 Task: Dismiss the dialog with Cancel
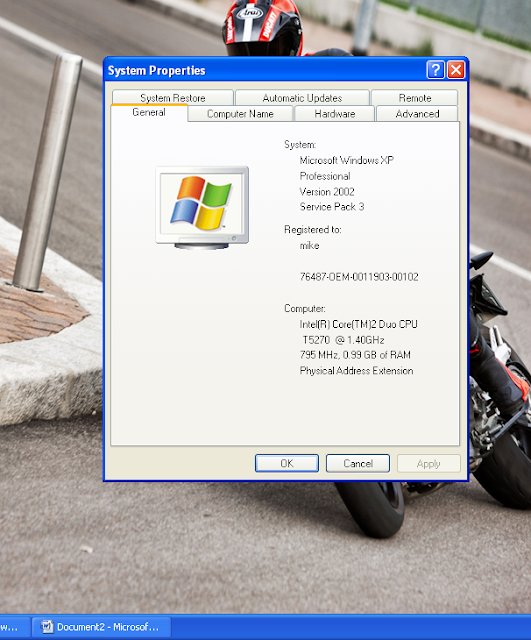[x=358, y=463]
